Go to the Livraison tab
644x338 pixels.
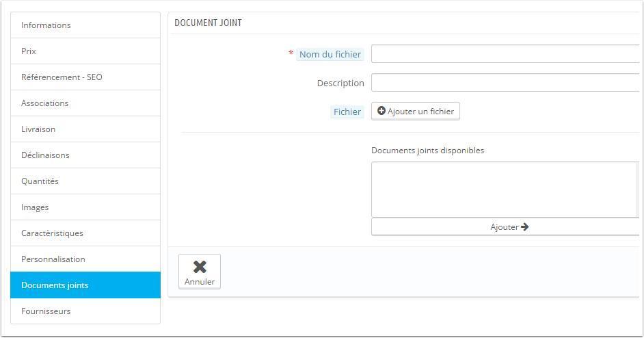pos(85,129)
